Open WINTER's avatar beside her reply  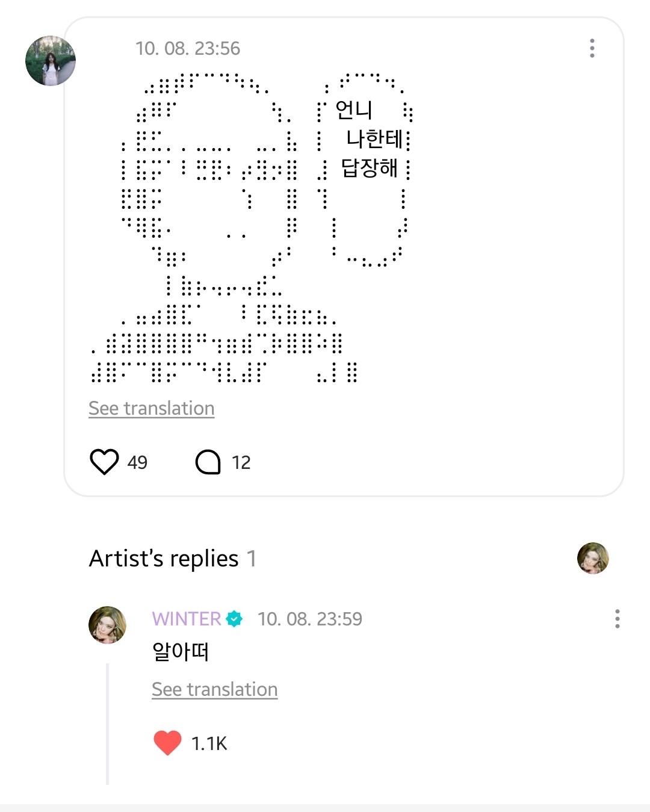click(108, 625)
